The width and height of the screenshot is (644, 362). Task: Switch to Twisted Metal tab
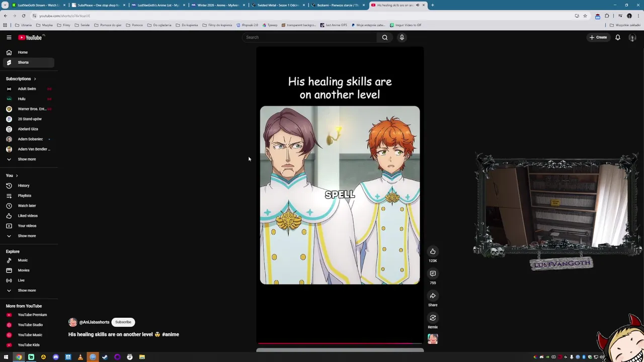(x=278, y=5)
